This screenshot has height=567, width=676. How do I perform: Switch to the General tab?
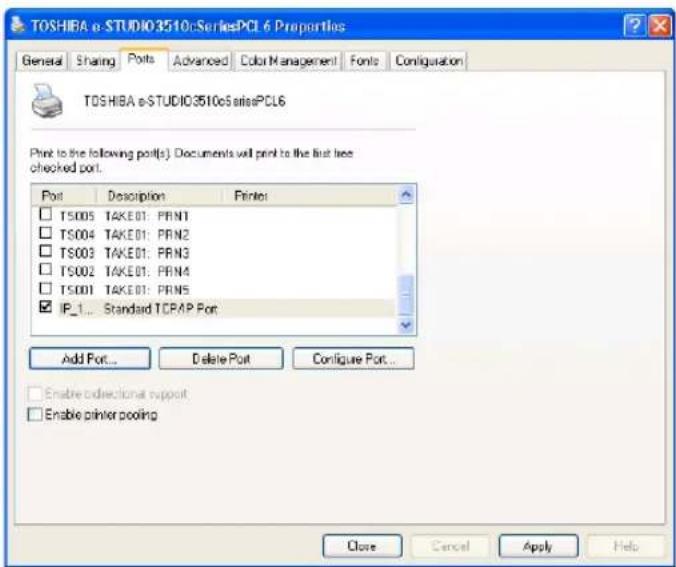point(42,61)
